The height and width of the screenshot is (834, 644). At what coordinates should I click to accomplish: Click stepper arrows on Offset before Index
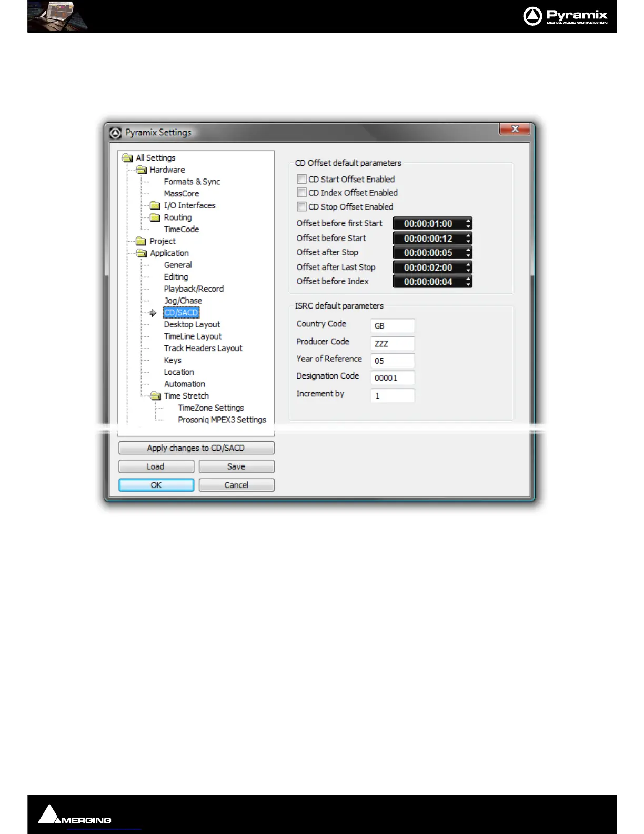(468, 282)
